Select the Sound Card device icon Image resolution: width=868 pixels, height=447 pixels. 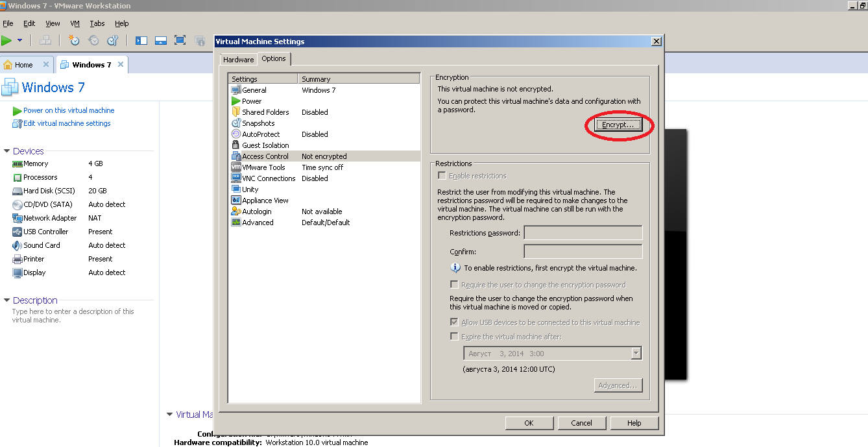point(18,246)
